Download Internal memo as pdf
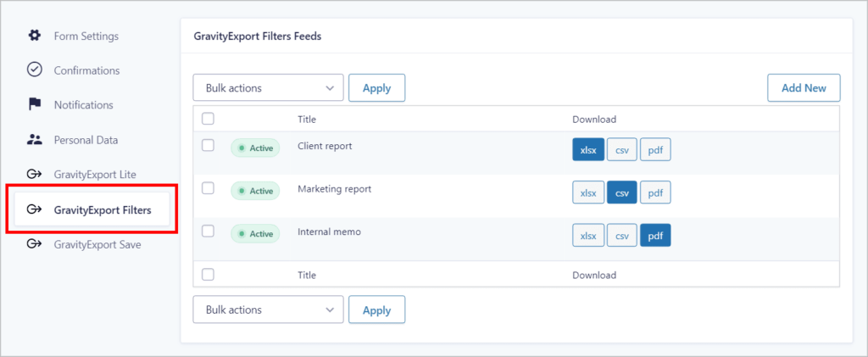The height and width of the screenshot is (357, 868). [655, 235]
